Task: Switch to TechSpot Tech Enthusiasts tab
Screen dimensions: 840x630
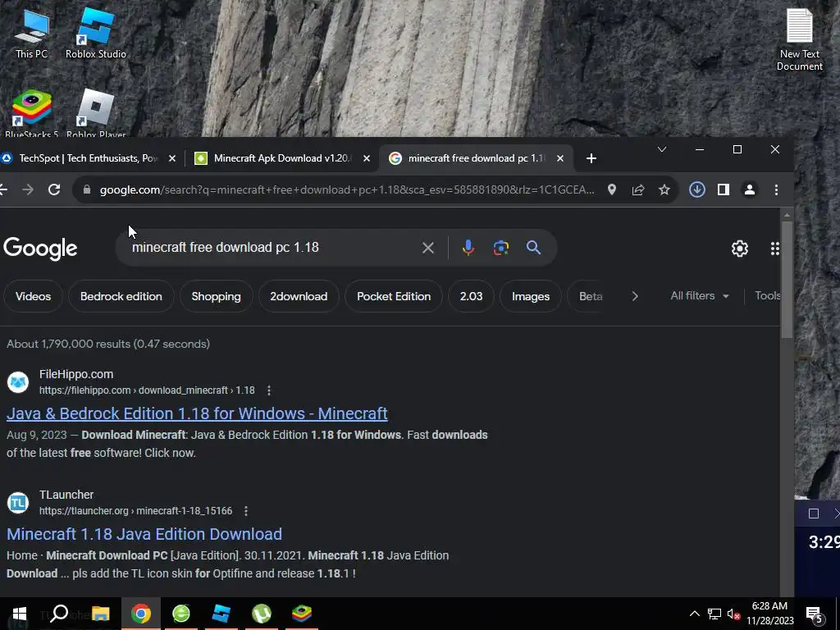Action: tap(88, 158)
